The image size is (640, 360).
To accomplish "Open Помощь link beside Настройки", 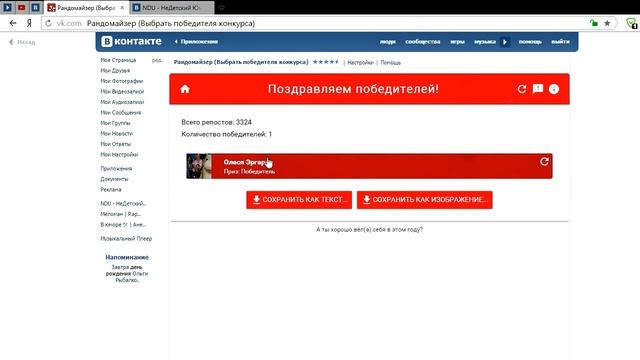I will coord(391,62).
